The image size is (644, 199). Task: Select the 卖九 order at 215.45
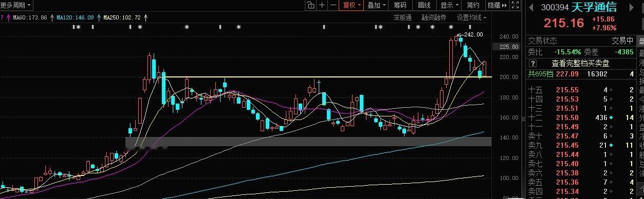(x=581, y=145)
